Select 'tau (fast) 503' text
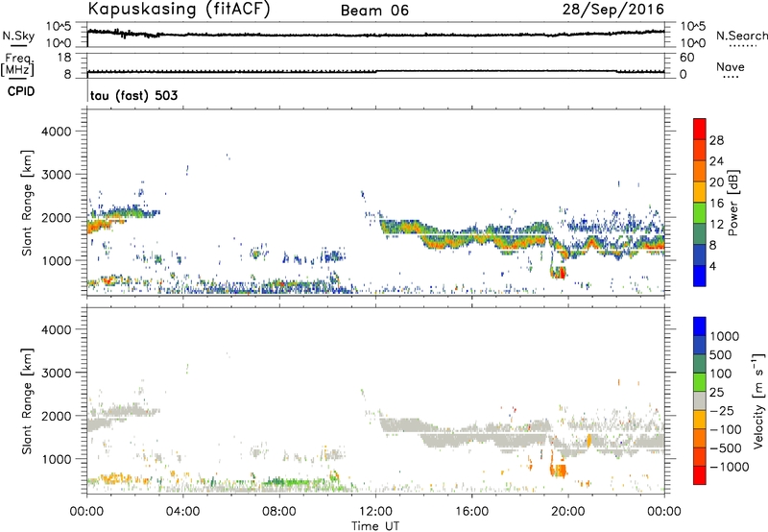This screenshot has width=768, height=532. click(133, 95)
